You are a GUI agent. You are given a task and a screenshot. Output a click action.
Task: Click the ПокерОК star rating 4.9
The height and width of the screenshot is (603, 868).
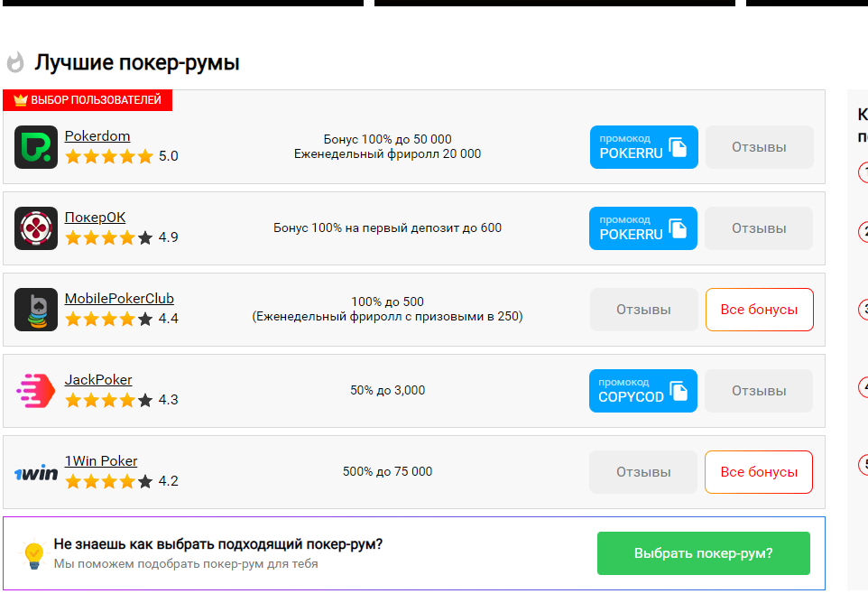point(121,237)
